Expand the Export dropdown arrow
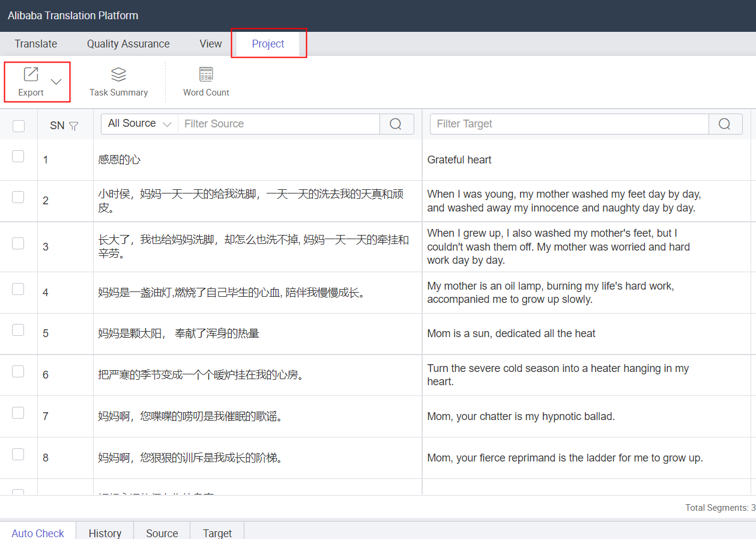The height and width of the screenshot is (539, 756). coord(56,82)
